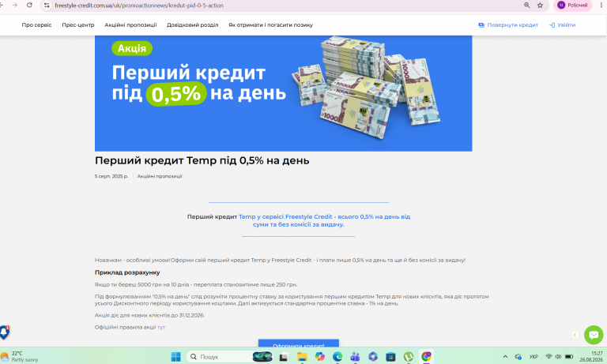The height and width of the screenshot is (364, 607).
Task: Click the taskbar Пошук search box
Action: [229, 357]
